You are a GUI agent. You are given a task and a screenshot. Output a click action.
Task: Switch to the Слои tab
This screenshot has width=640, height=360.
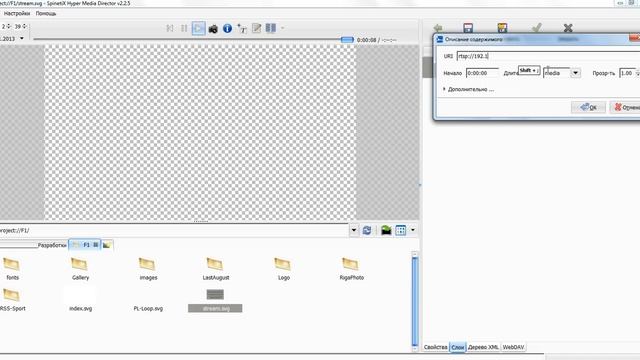pos(458,347)
